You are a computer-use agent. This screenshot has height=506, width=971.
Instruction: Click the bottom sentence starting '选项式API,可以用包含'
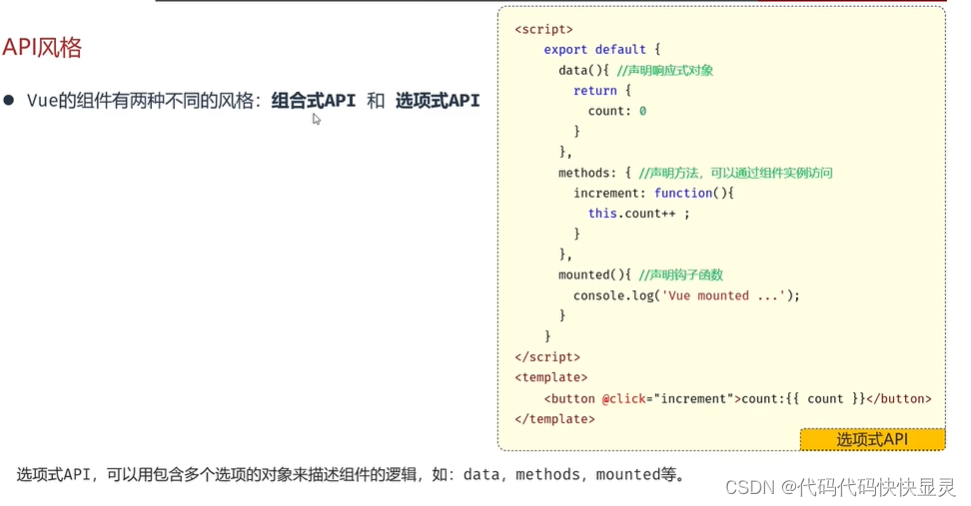click(x=351, y=474)
